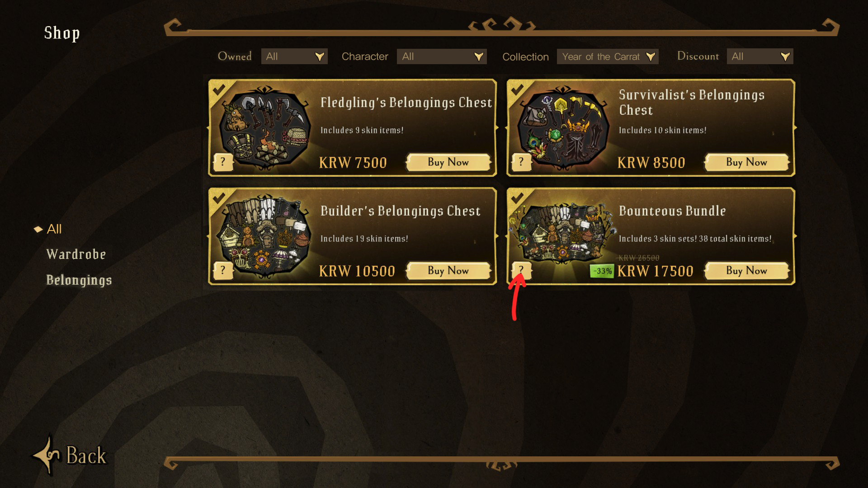Expand the Owned filter dropdown
This screenshot has height=488, width=868.
click(294, 56)
